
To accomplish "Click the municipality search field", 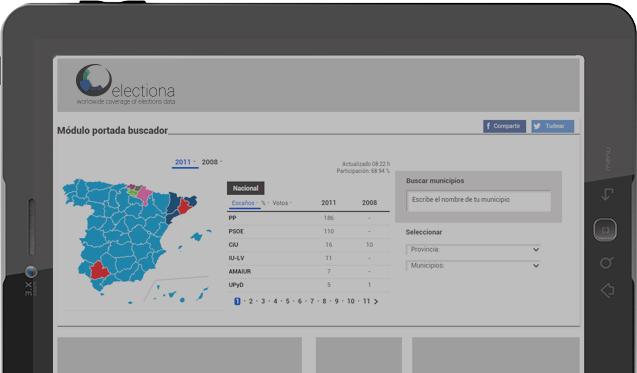I will [x=479, y=200].
